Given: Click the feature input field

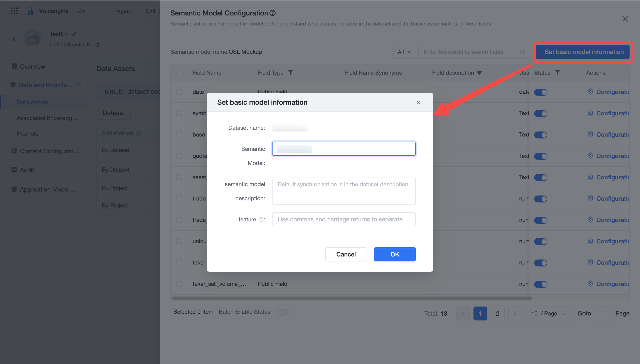Looking at the screenshot, I should [x=344, y=219].
